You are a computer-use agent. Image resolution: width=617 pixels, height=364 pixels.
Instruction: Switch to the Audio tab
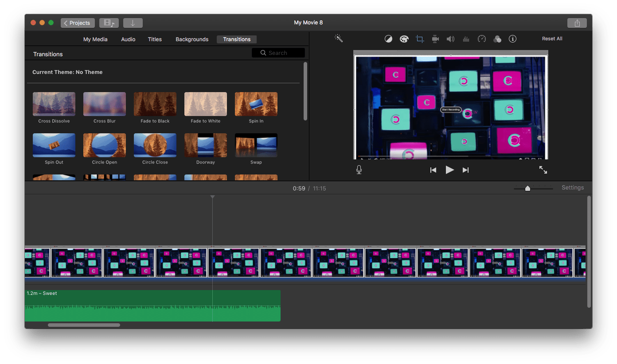[128, 39]
